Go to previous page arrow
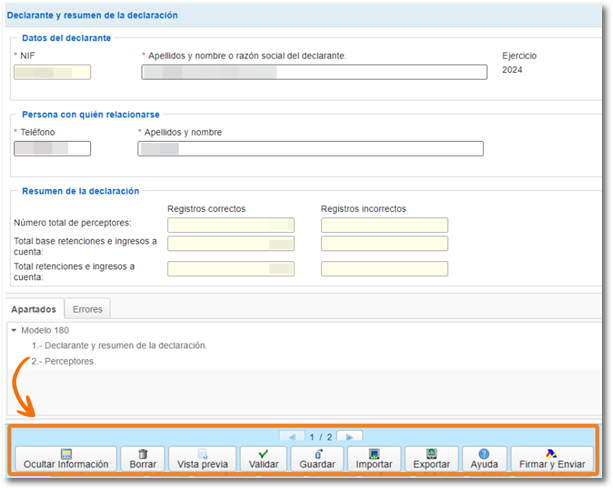This screenshot has height=489, width=613. 291,437
